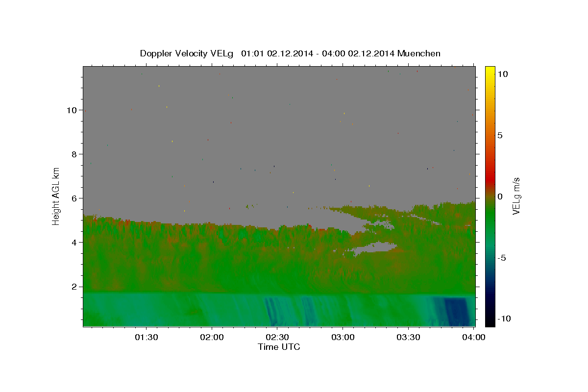Click the 02:00 time tick label

click(x=212, y=337)
